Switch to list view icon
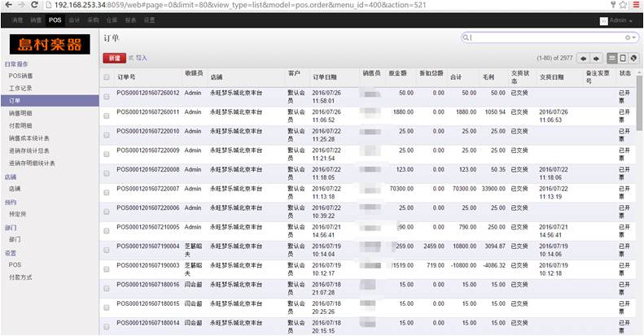The image size is (644, 336). pos(612,59)
